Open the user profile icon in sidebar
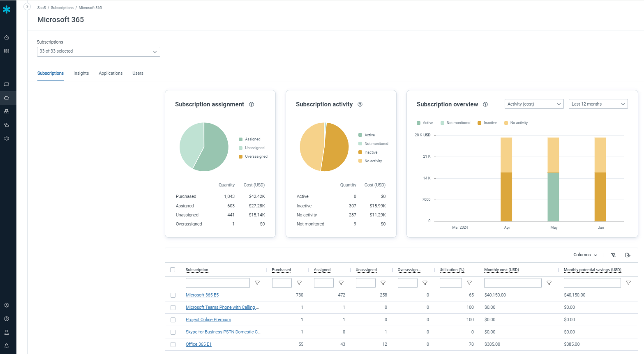Image resolution: width=644 pixels, height=354 pixels. (x=7, y=332)
